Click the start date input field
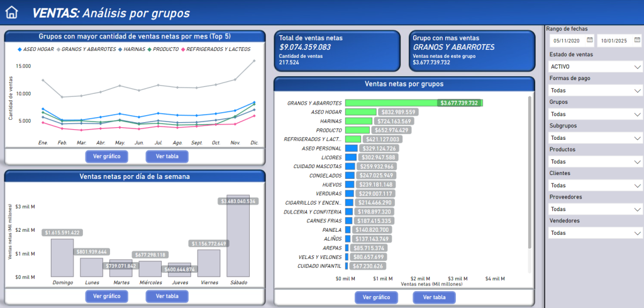The height and width of the screenshot is (308, 644). tap(566, 40)
